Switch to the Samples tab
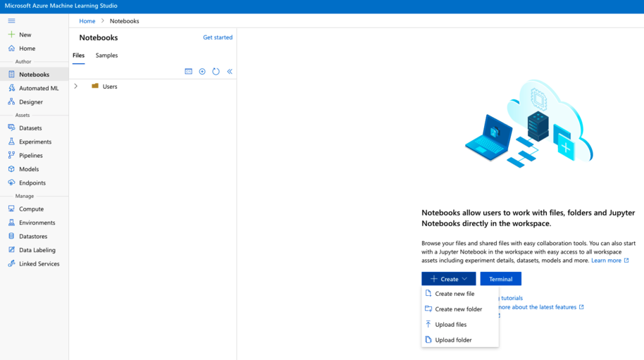644x360 pixels. click(x=106, y=55)
